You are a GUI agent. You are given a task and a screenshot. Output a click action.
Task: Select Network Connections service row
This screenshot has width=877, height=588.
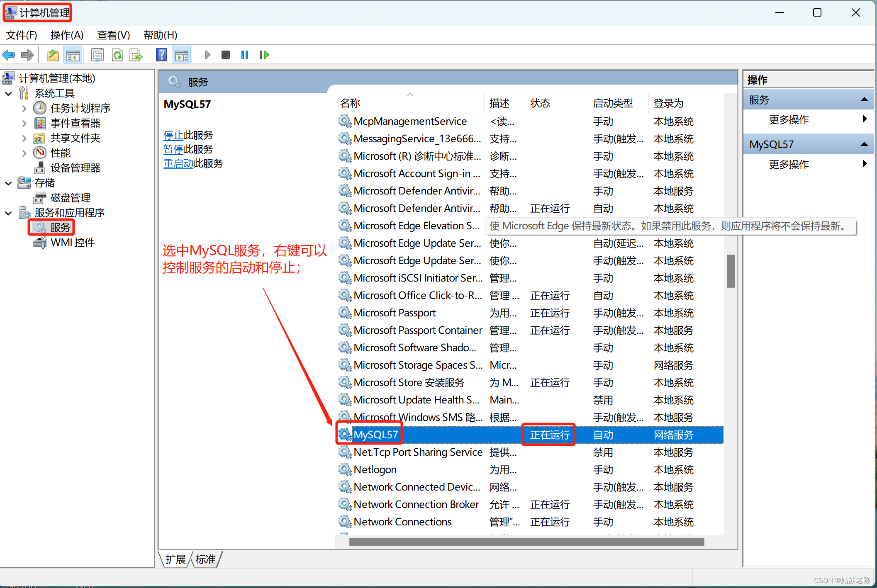[530, 522]
